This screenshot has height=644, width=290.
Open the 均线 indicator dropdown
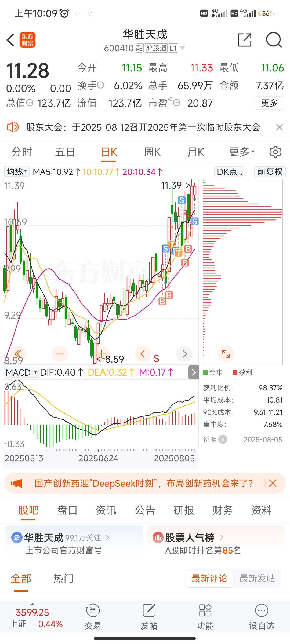click(x=17, y=172)
